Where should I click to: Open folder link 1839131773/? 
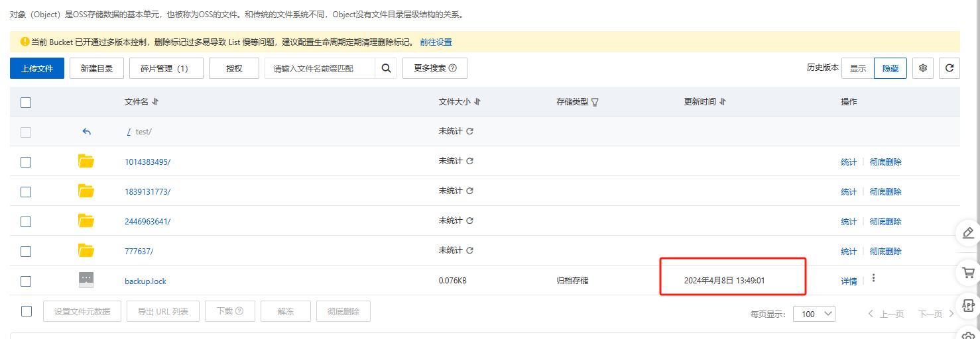147,191
